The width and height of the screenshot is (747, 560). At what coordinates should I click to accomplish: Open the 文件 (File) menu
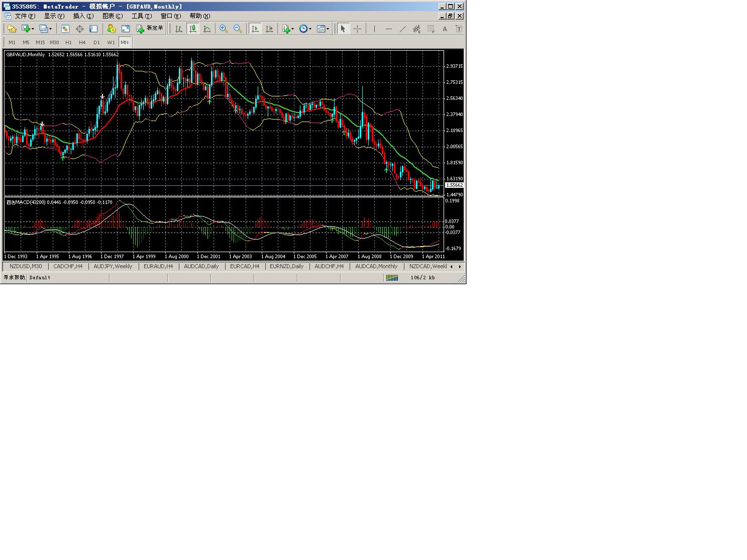(x=25, y=16)
